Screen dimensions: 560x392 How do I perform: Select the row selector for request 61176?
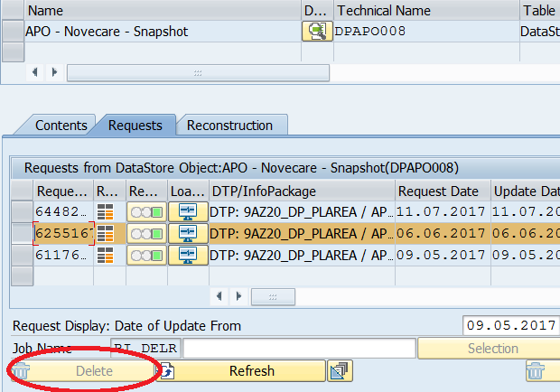point(22,255)
